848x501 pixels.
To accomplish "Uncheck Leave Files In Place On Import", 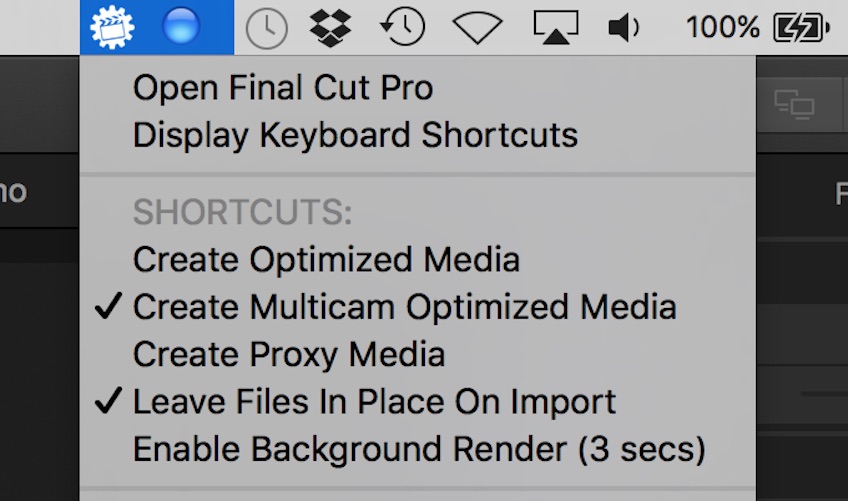I will click(x=374, y=402).
